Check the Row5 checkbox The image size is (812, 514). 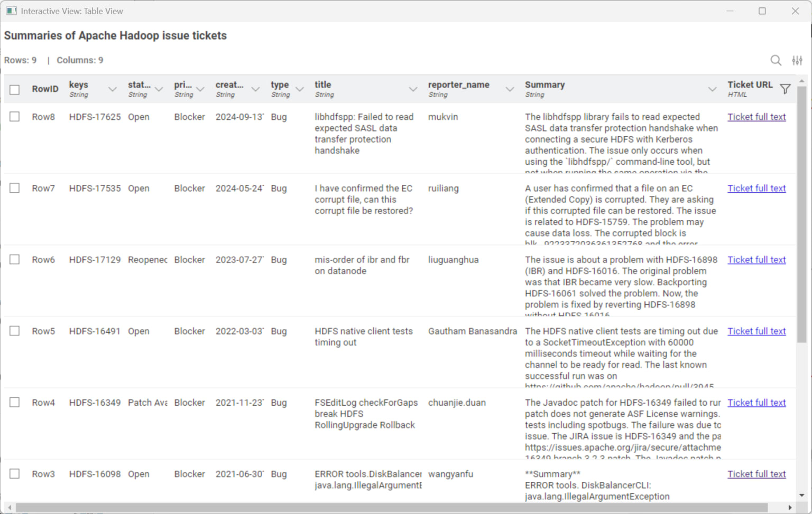click(15, 331)
